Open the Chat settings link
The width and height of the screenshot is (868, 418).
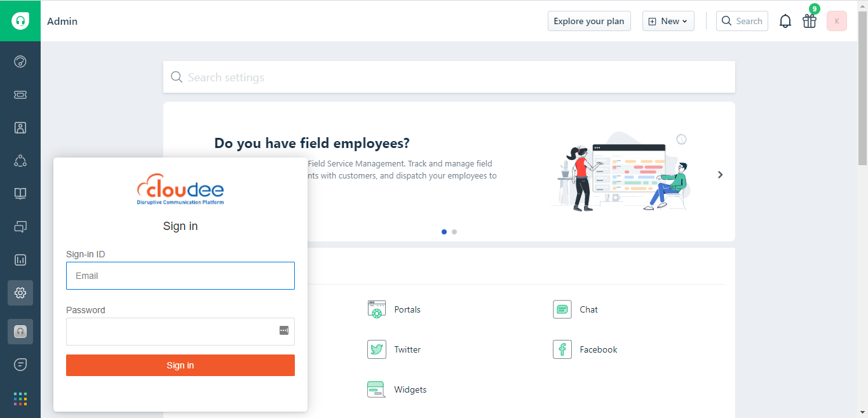588,309
